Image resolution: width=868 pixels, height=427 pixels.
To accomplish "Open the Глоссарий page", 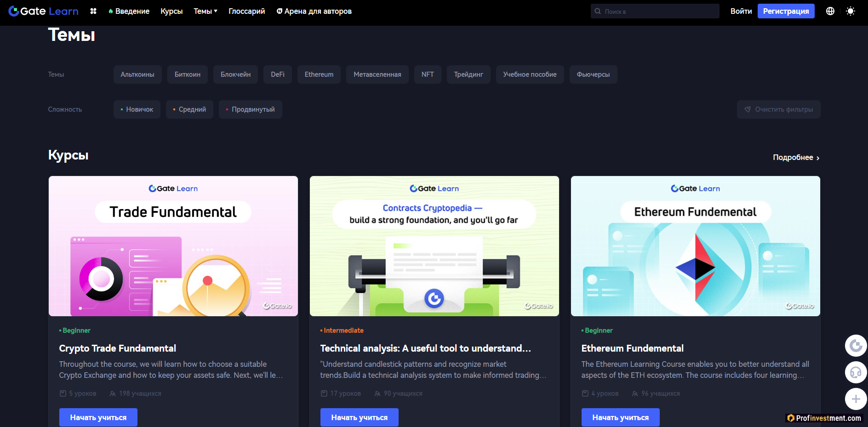I will [247, 11].
